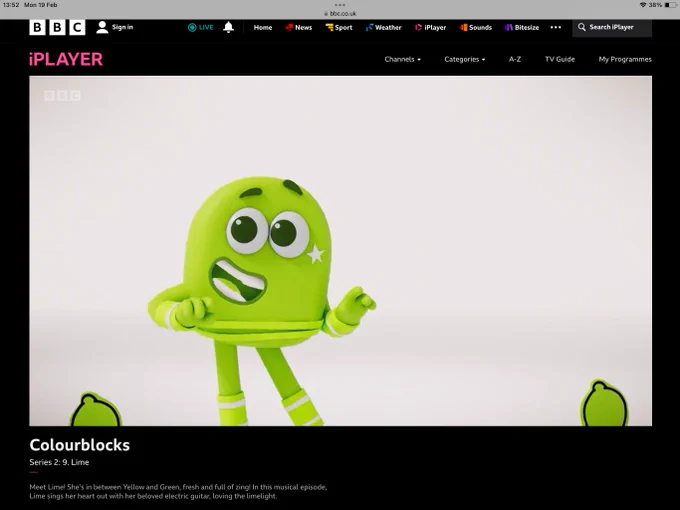Open the More menu three dots

tap(556, 27)
